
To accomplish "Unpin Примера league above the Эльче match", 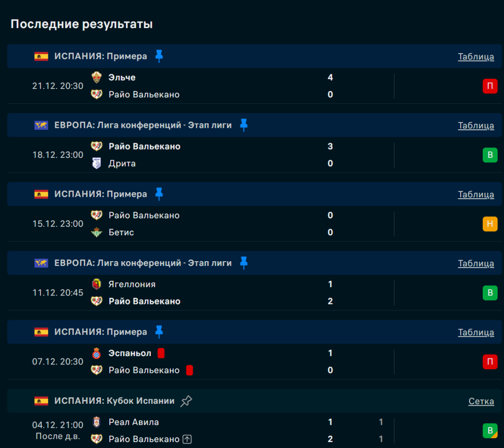I will (158, 56).
